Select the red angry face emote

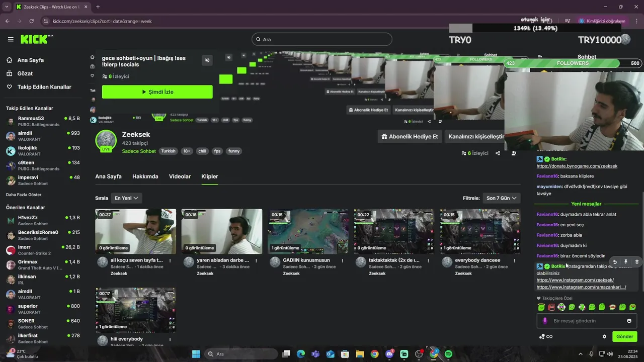click(x=551, y=307)
